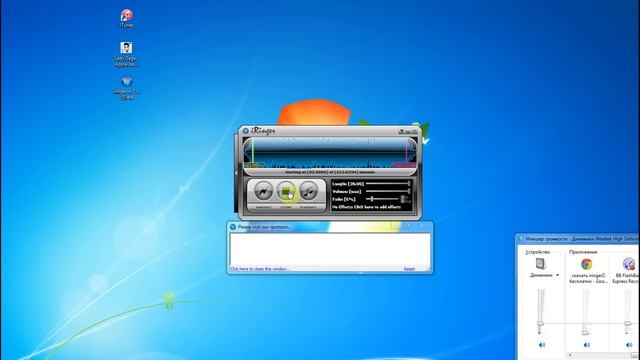Click the mixer scrollbar left arrow

coord(571,356)
